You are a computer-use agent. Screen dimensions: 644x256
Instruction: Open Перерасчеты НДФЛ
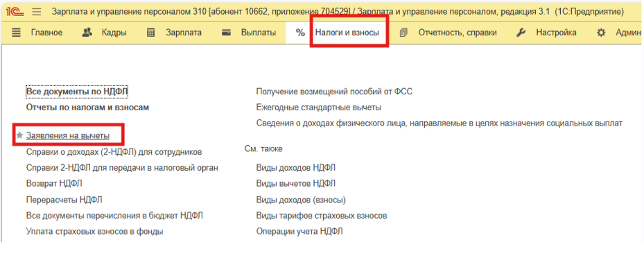64,200
